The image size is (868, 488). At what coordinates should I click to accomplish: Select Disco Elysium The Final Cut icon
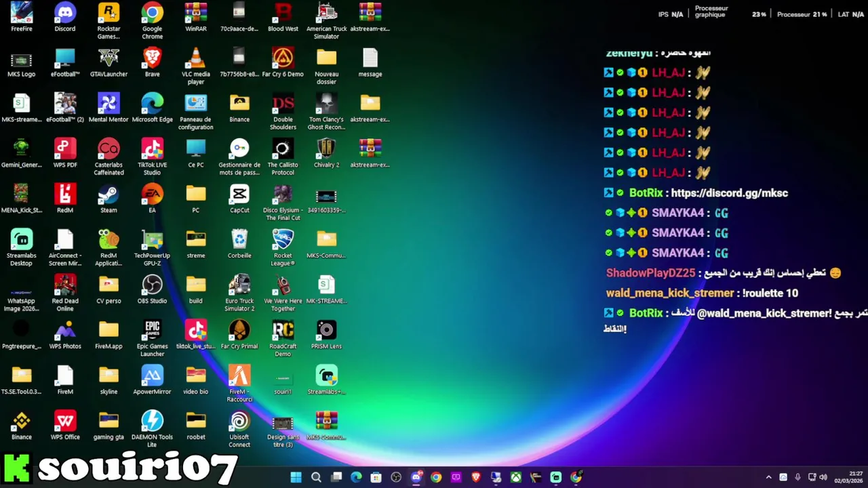pyautogui.click(x=283, y=202)
